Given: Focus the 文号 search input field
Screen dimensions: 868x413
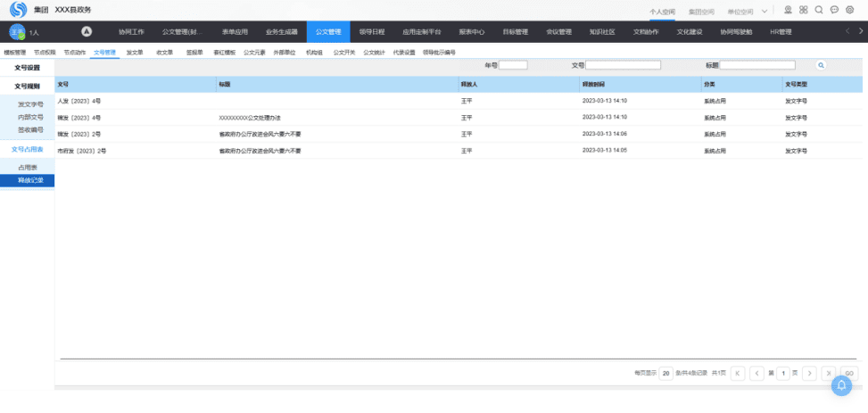Looking at the screenshot, I should 623,65.
